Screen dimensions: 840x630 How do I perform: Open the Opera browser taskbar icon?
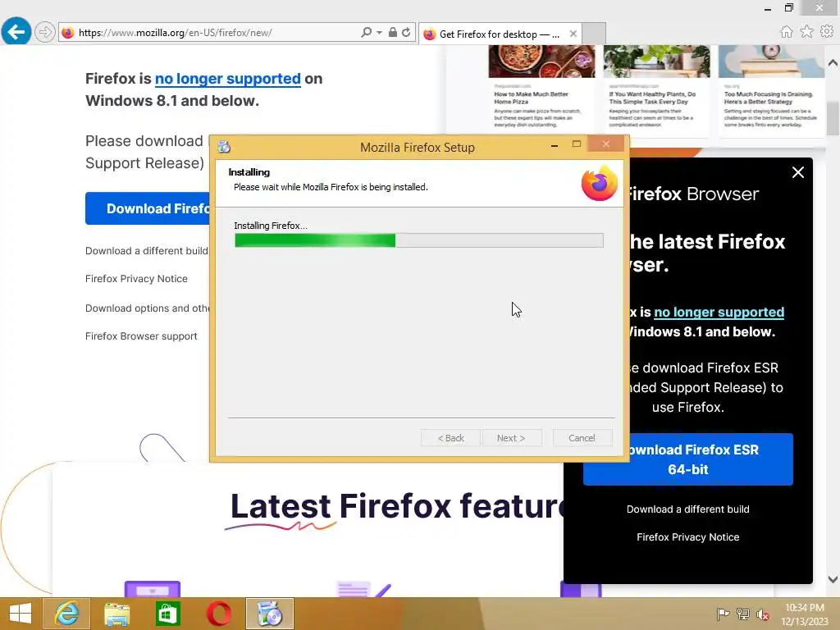pos(218,614)
